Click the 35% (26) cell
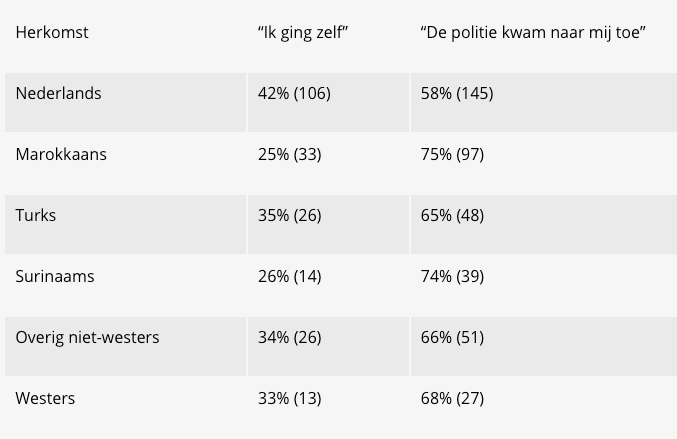Screen dimensions: 677x439 click(x=290, y=215)
